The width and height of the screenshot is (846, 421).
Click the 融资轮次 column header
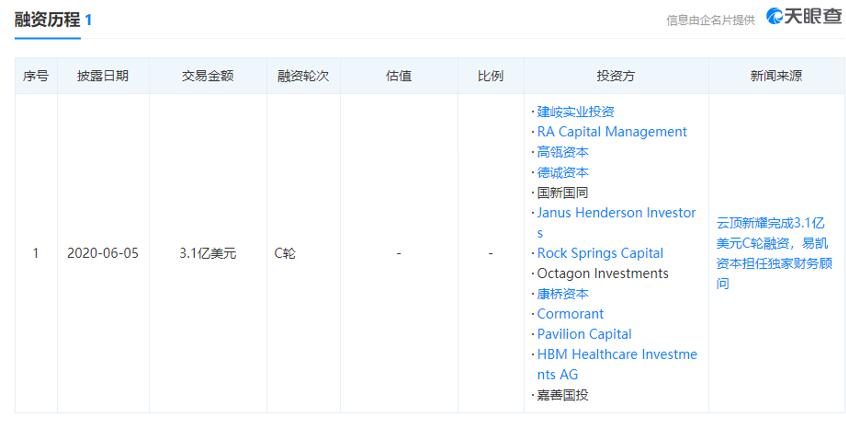pyautogui.click(x=303, y=76)
